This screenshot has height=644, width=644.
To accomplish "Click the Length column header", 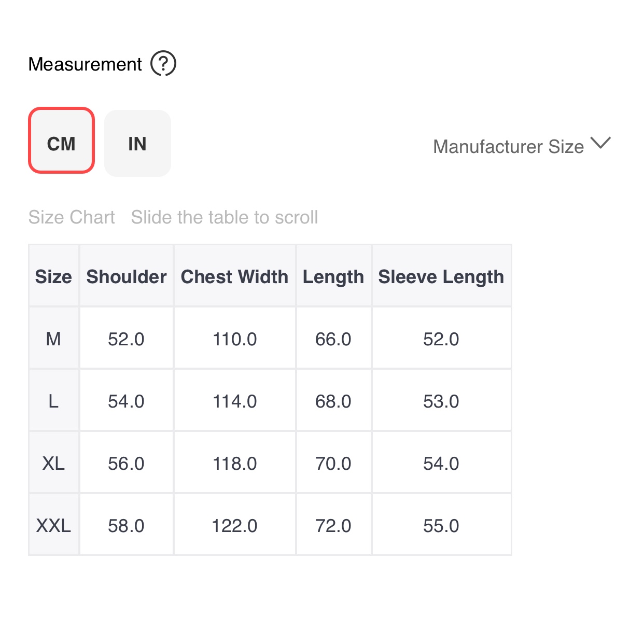I will pos(333,276).
